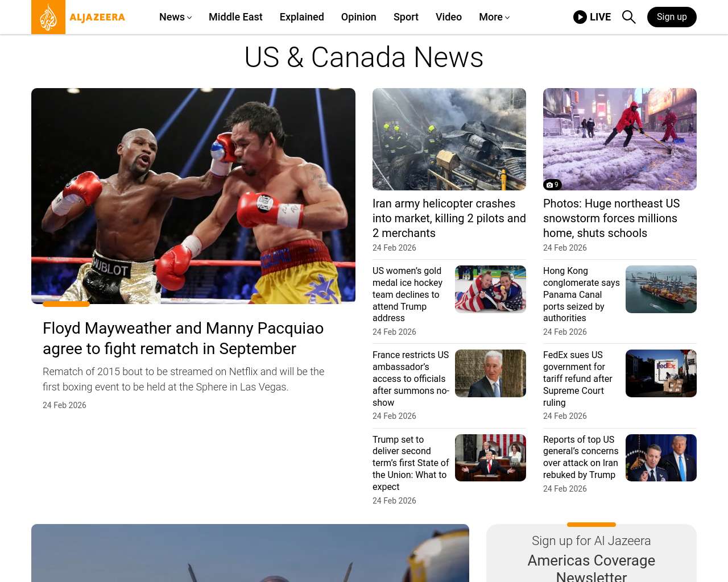This screenshot has height=582, width=728.
Task: Click the Al Jazeera logo
Action: [x=78, y=17]
